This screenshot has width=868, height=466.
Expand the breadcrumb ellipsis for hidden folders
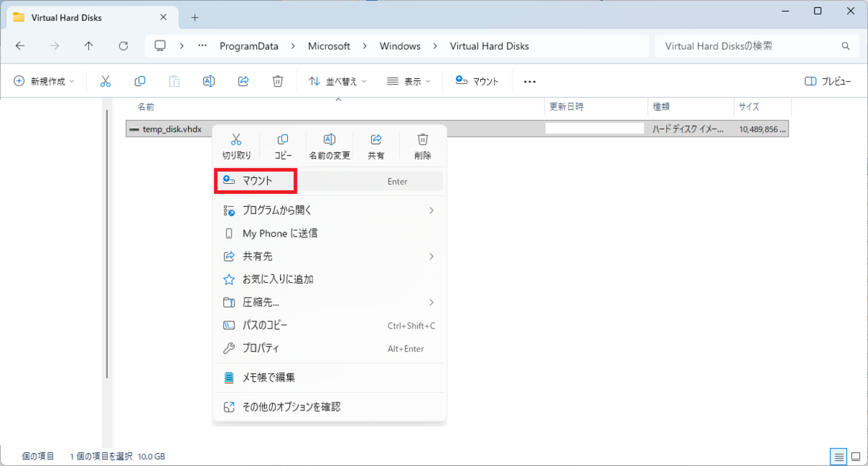point(203,46)
